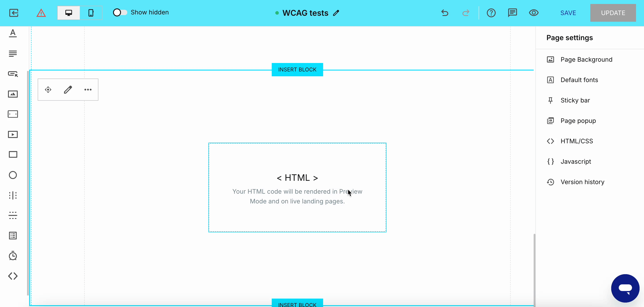
Task: Edit the WCAG tests page name
Action: tap(336, 13)
